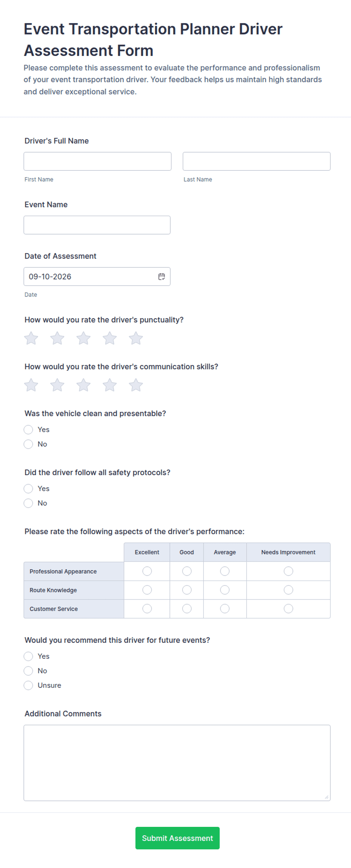Click into the Last Name field
This screenshot has width=351, height=868.
[x=257, y=161]
